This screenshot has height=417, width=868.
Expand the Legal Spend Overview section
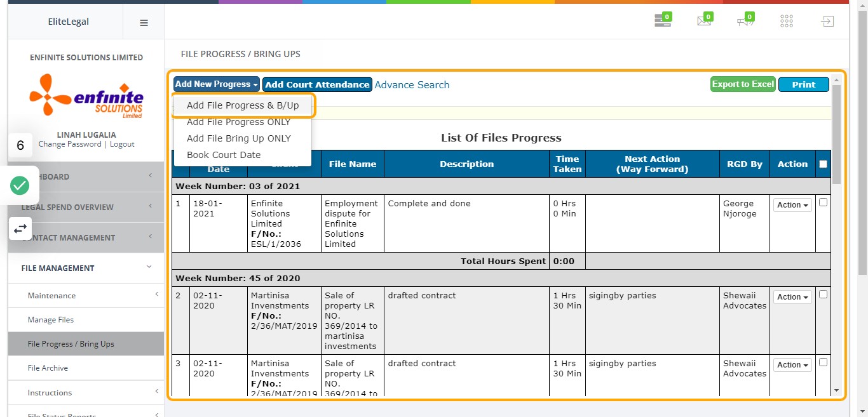pyautogui.click(x=86, y=207)
